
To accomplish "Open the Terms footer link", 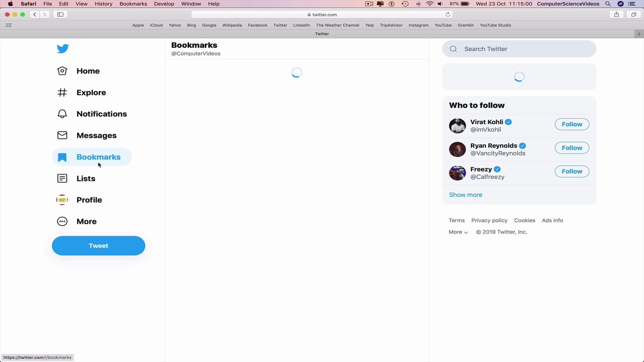I will tap(457, 220).
